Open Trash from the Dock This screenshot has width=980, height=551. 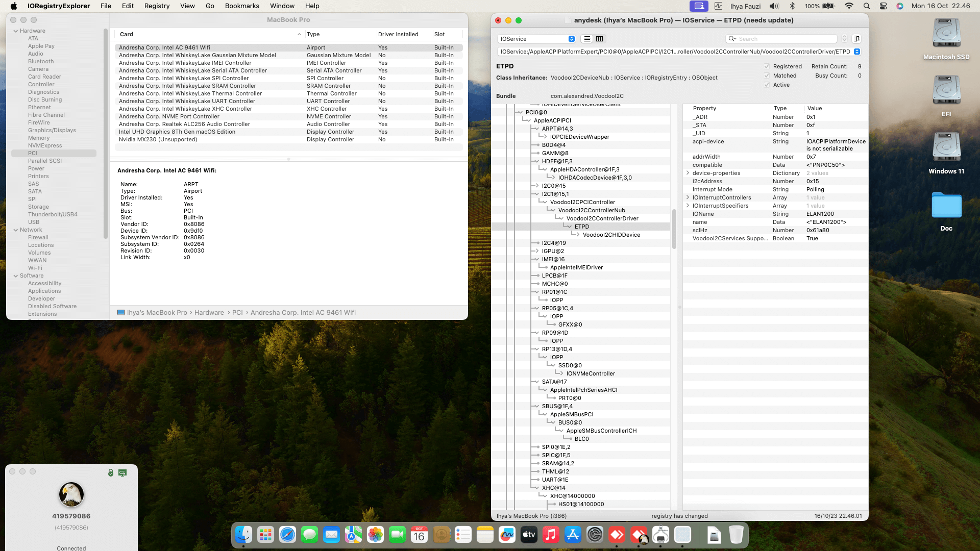point(736,535)
